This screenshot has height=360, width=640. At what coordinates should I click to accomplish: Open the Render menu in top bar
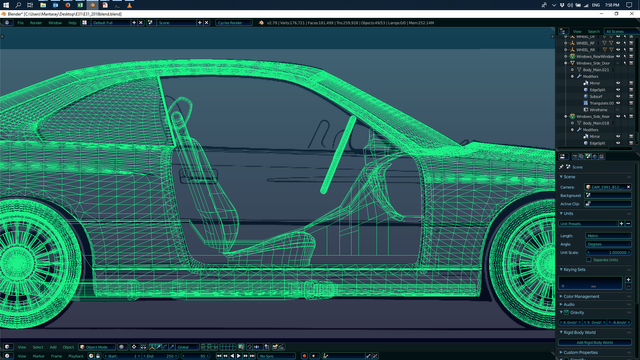pos(36,23)
